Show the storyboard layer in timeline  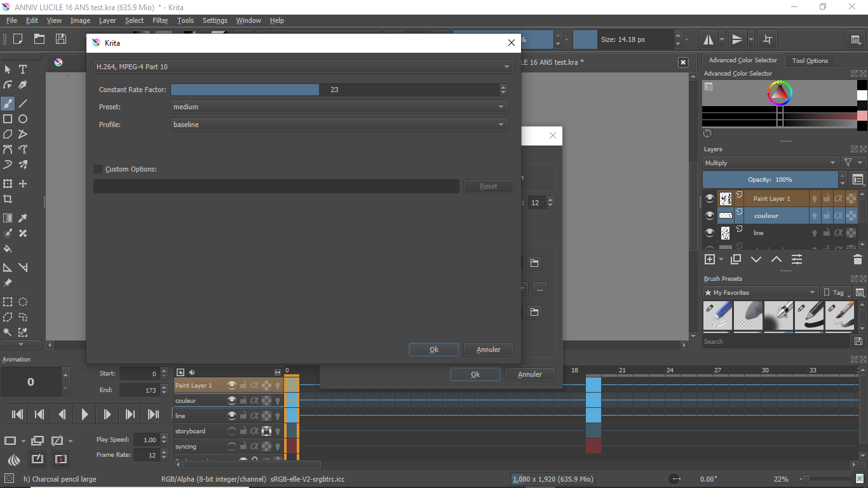point(232,431)
